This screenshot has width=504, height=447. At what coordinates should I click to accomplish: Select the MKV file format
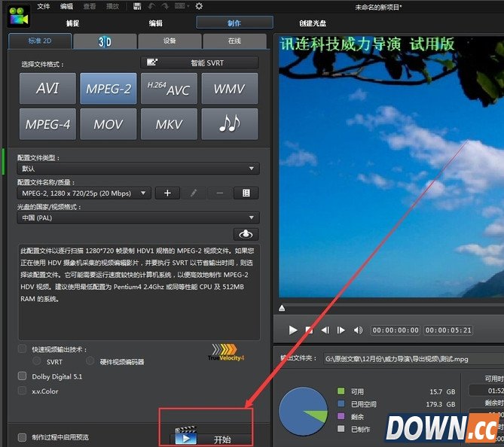point(169,124)
